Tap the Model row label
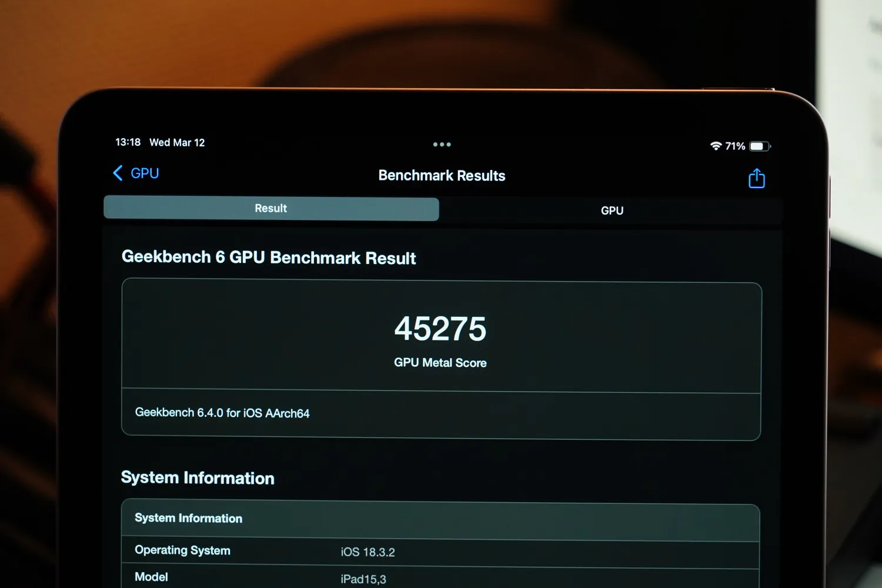The height and width of the screenshot is (588, 882). coord(151,577)
